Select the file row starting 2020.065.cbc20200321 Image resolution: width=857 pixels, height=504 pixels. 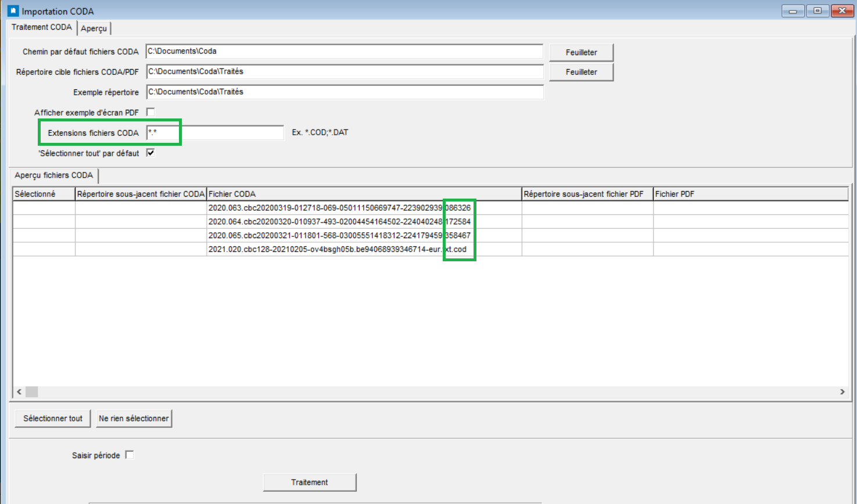click(431, 235)
